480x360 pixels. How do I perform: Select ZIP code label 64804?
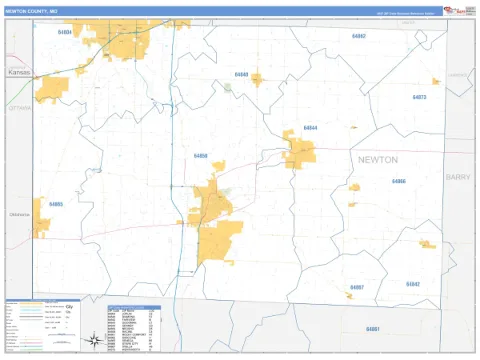(65, 32)
